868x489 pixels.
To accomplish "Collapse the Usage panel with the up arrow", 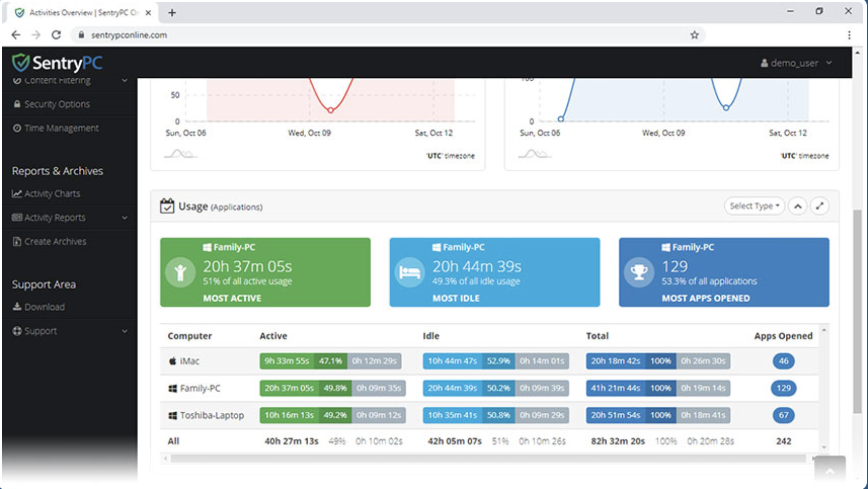I will [798, 206].
